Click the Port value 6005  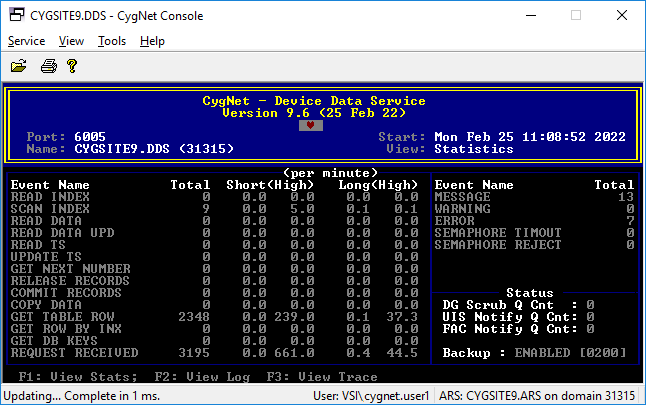click(90, 136)
